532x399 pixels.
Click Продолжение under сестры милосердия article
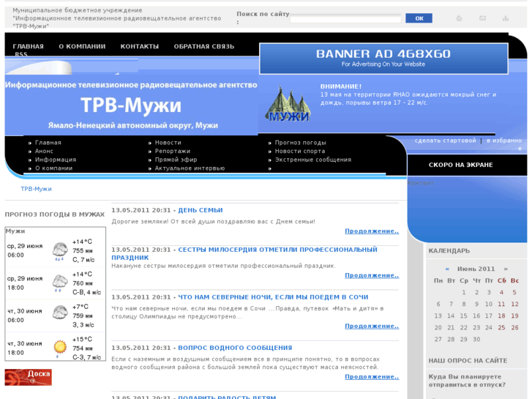click(x=372, y=275)
